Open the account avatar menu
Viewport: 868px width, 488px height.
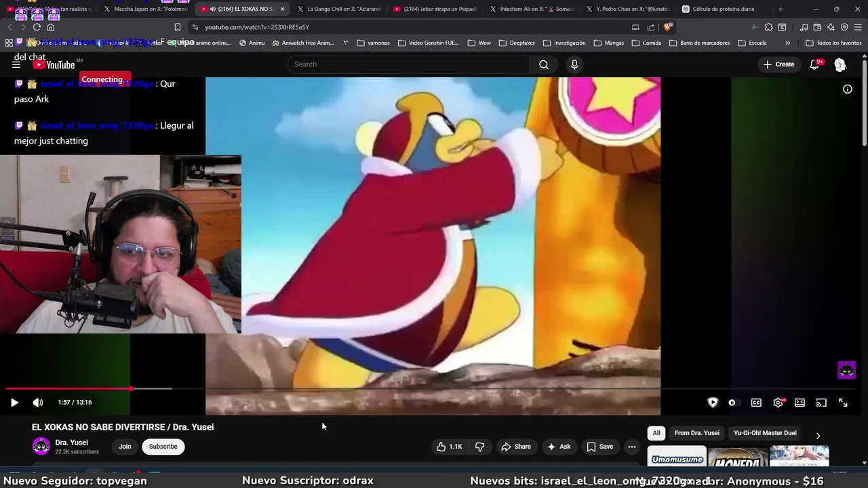(840, 64)
